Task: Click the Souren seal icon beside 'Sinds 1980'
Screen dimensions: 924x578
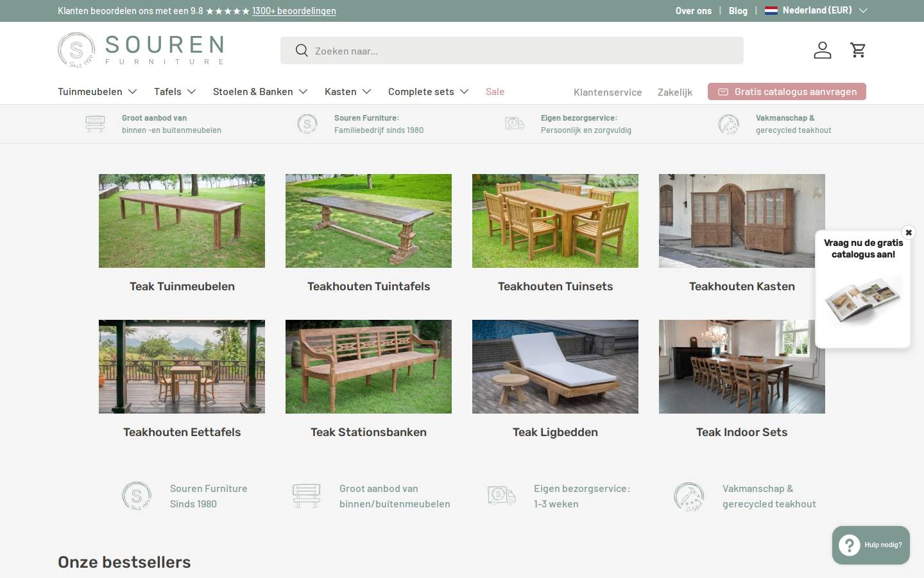Action: (137, 496)
